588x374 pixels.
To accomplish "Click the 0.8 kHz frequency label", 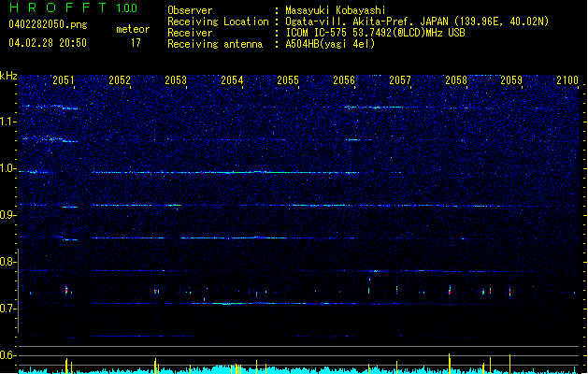I will pyautogui.click(x=7, y=262).
